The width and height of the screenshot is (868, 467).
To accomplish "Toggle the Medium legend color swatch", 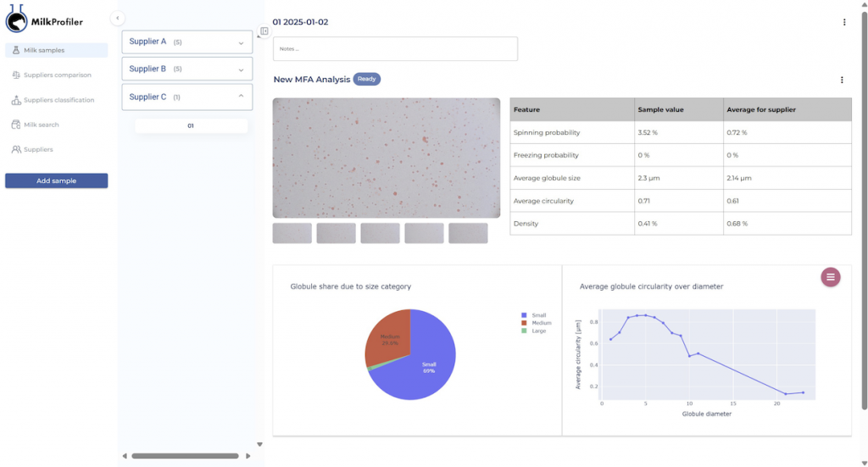I will coord(524,323).
